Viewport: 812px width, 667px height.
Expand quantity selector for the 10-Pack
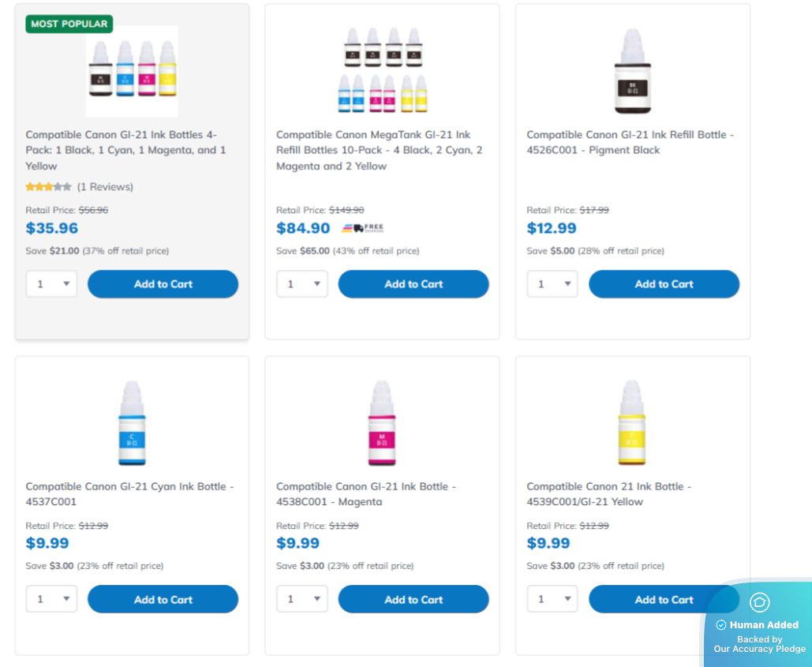pos(302,284)
